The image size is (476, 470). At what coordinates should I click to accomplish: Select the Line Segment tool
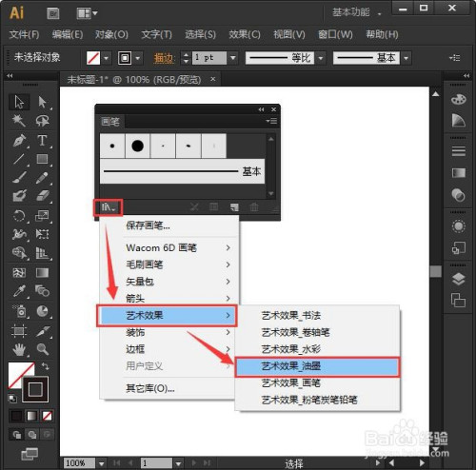point(19,159)
